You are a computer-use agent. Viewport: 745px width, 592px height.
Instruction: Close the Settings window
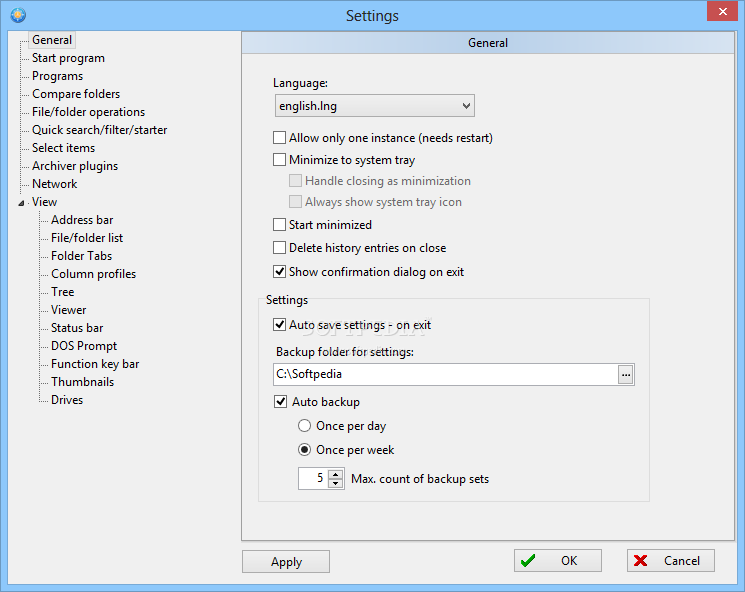point(722,11)
